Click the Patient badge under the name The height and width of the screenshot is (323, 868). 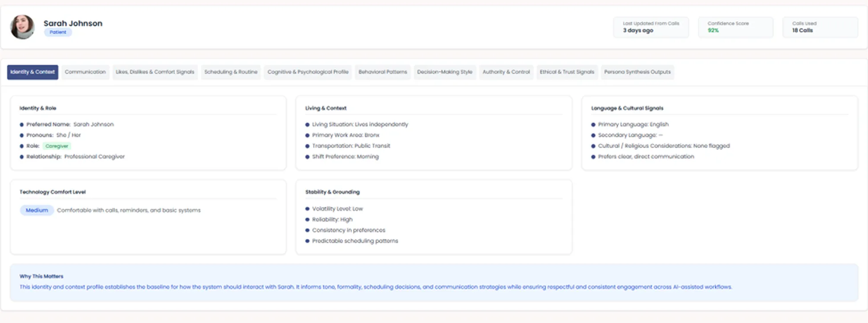(x=58, y=32)
